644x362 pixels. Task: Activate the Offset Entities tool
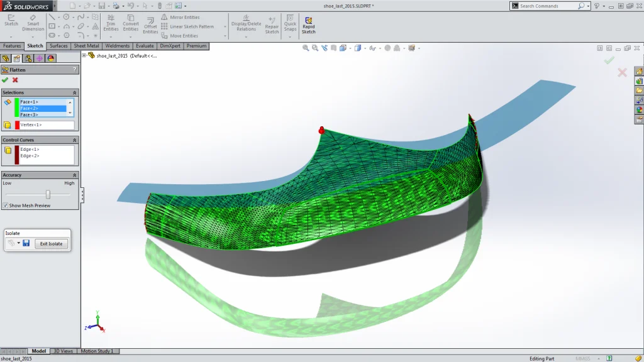pyautogui.click(x=150, y=24)
